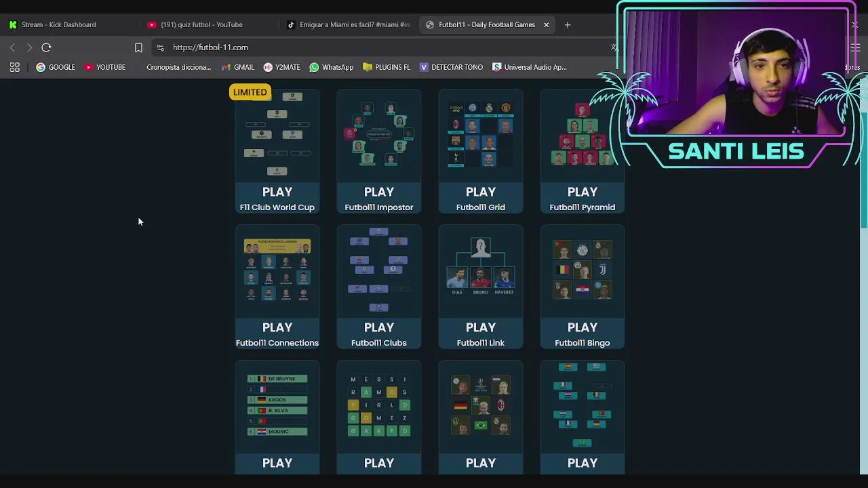Play the flags and players grid game
The height and width of the screenshot is (488, 868).
(x=481, y=463)
